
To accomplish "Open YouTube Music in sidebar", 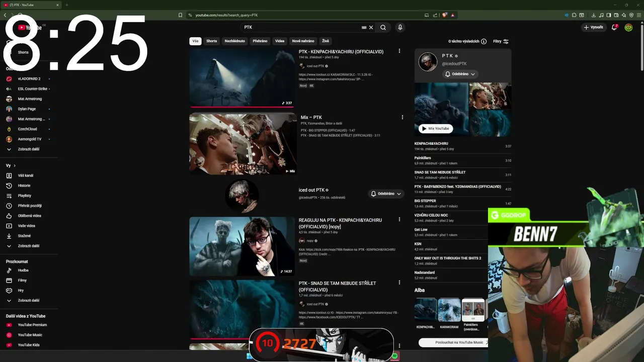I will coord(30,335).
